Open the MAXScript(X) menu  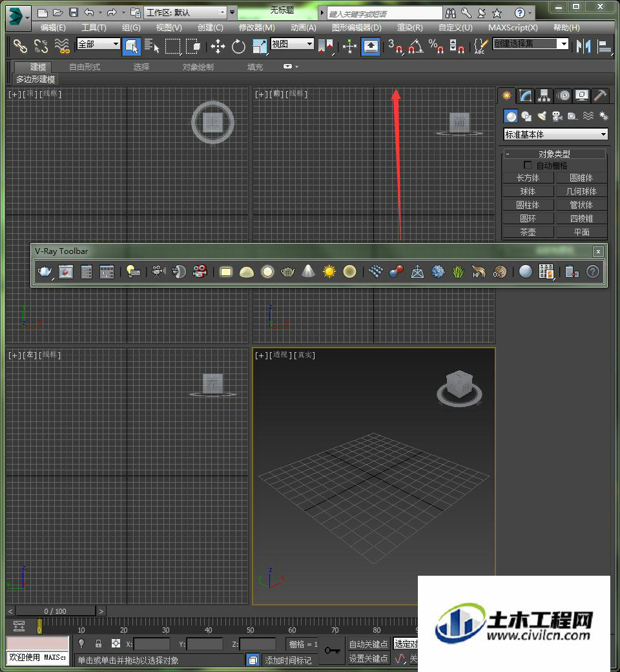512,27
